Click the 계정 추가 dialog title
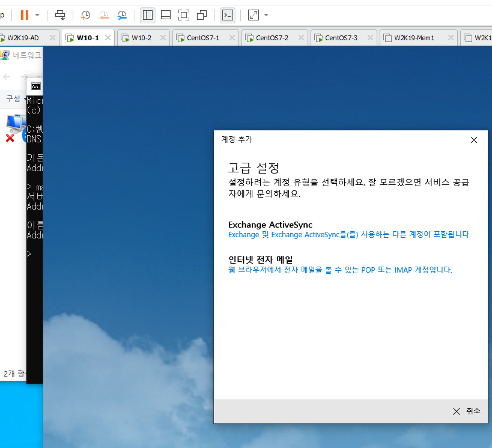 [x=237, y=139]
